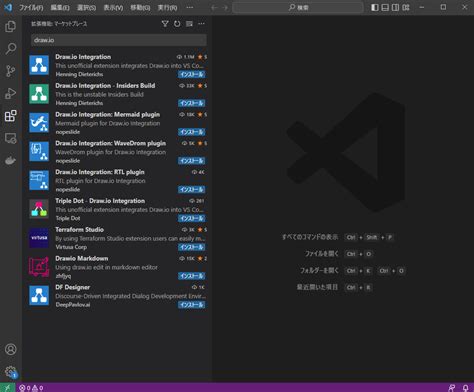Select Draw.io Integration: WaveDrom plugin title

(x=110, y=143)
